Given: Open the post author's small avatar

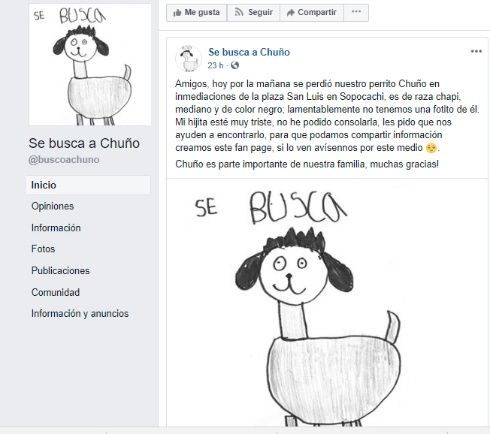Looking at the screenshot, I should coord(188,58).
